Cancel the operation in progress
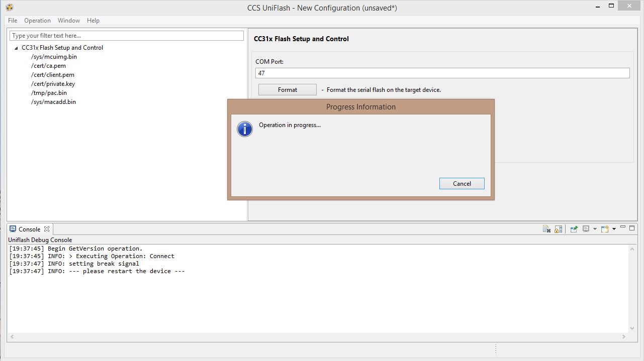The width and height of the screenshot is (644, 361). 462,184
